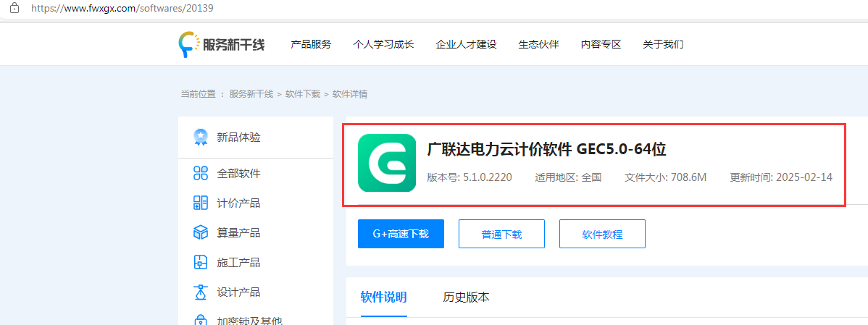Open the 企业人才建设 menu

point(466,45)
